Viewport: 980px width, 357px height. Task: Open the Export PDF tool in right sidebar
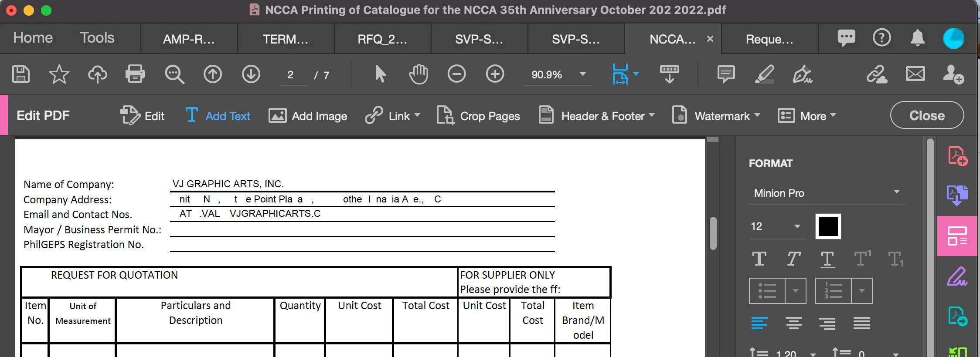pyautogui.click(x=957, y=195)
